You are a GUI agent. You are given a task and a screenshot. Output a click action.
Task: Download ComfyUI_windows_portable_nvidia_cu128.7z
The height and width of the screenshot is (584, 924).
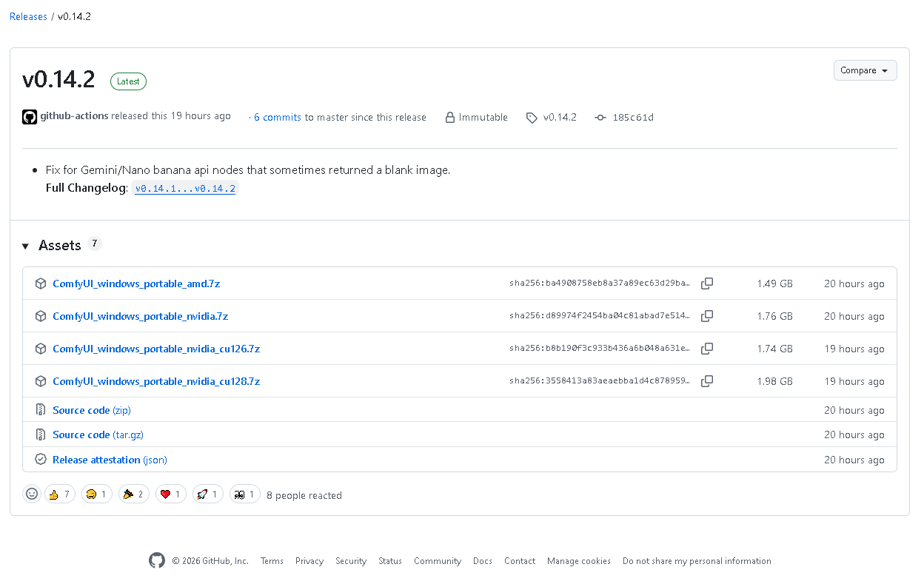156,381
